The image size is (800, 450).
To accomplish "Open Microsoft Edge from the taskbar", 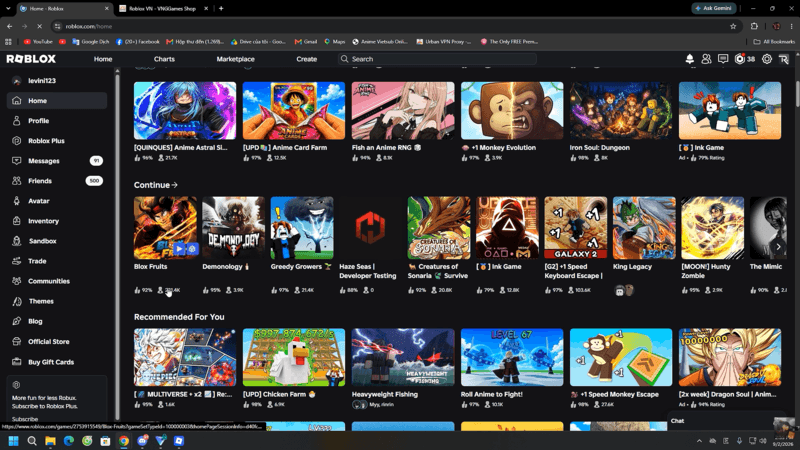I will point(68,441).
